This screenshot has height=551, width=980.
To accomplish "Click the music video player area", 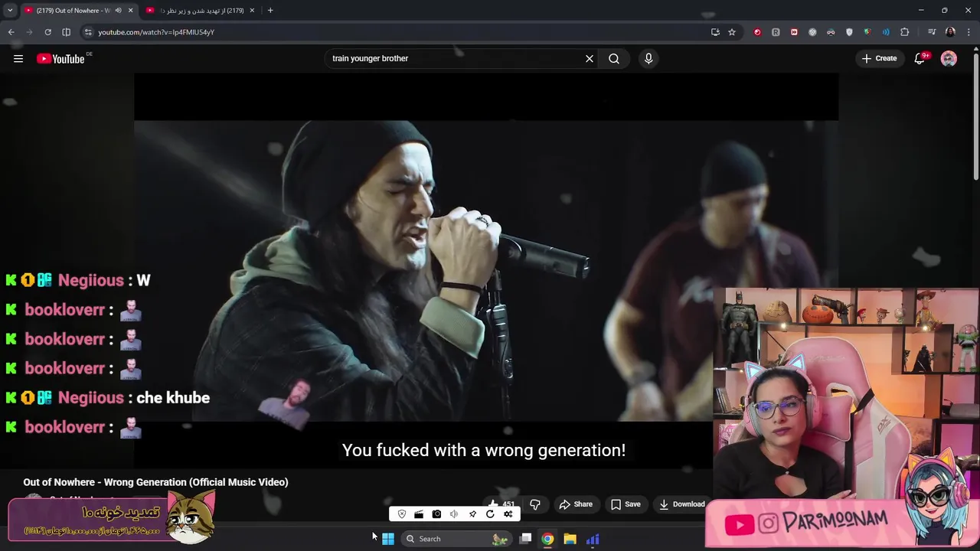I will [486, 270].
